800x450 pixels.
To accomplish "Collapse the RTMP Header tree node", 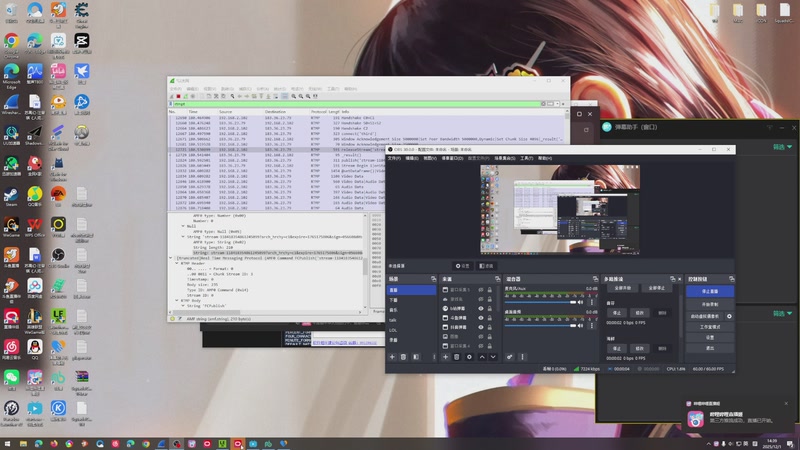I will click(177, 263).
